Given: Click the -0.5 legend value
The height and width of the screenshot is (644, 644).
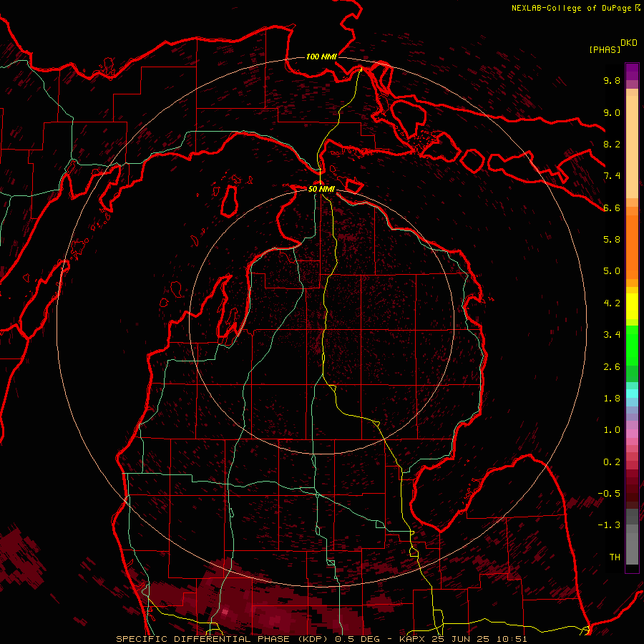Looking at the screenshot, I should 609,494.
